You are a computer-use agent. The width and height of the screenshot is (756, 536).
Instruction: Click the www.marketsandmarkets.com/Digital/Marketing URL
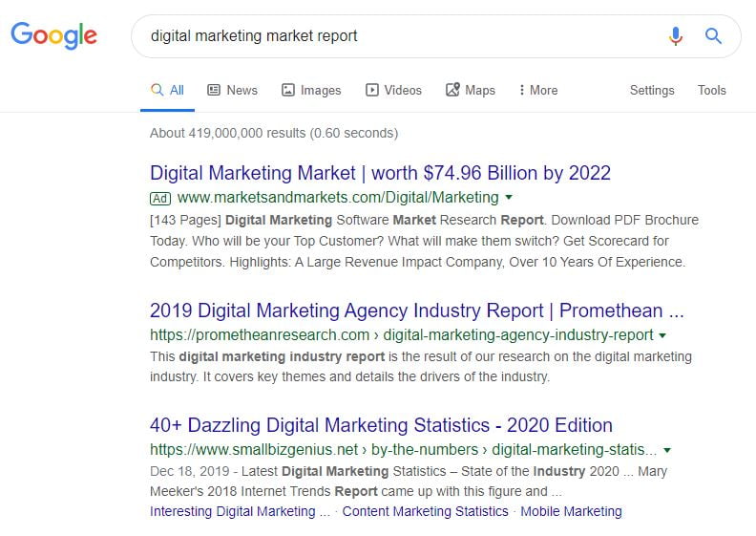(338, 198)
